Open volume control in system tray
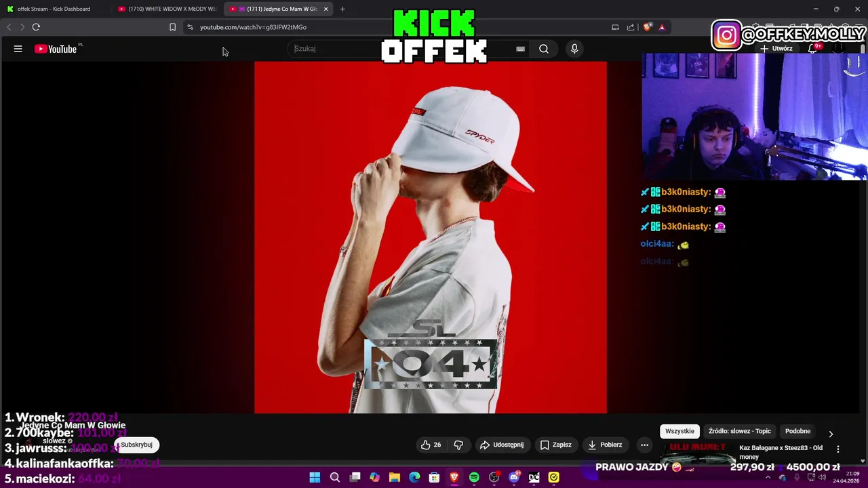868x488 pixels. (x=822, y=477)
